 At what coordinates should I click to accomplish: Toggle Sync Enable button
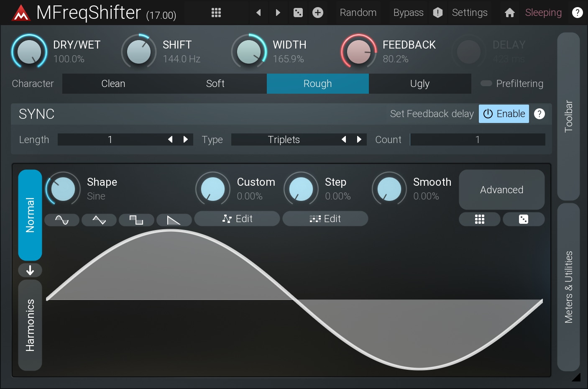pos(504,114)
